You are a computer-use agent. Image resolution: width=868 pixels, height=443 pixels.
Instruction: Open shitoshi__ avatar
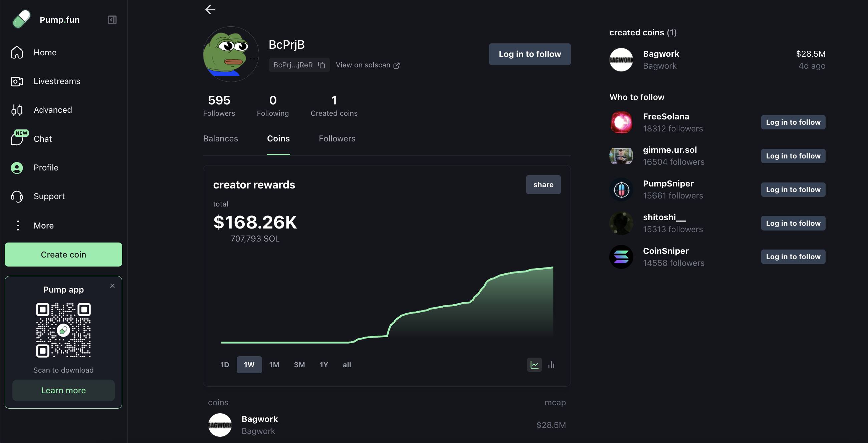point(621,223)
